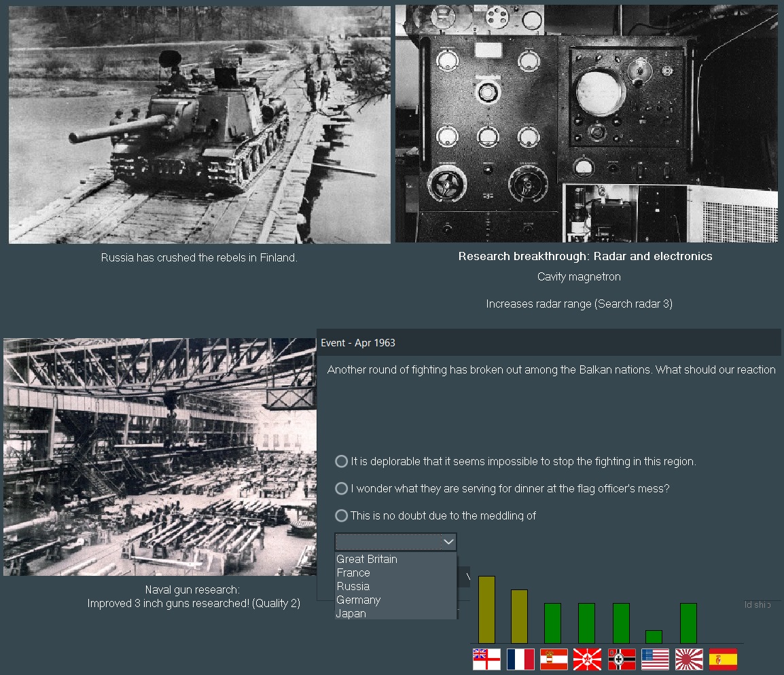Click the United States flag icon
The width and height of the screenshot is (784, 675).
tap(655, 659)
